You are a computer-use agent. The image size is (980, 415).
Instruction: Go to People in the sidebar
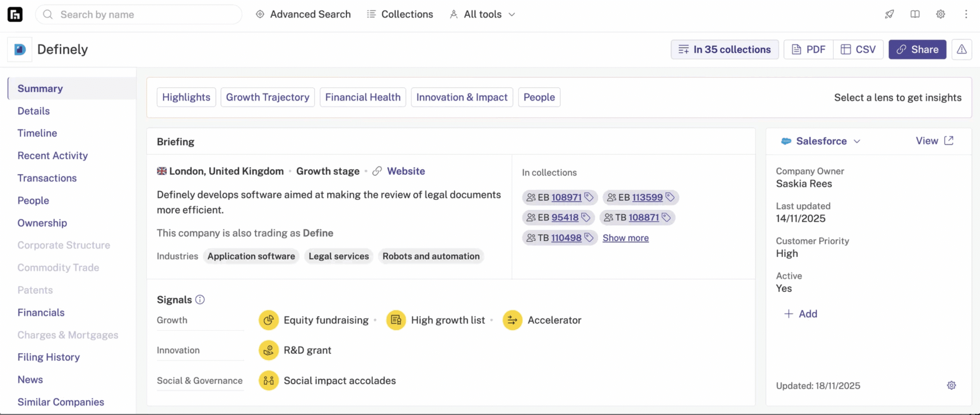tap(33, 200)
